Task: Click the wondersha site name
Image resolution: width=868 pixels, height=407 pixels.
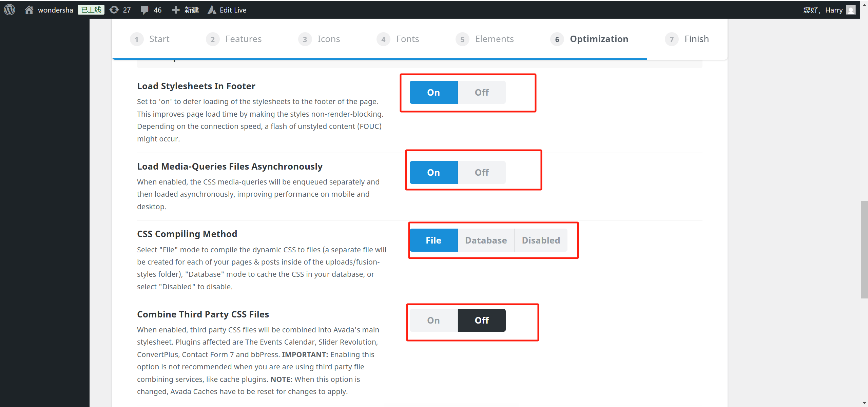Action: tap(55, 9)
